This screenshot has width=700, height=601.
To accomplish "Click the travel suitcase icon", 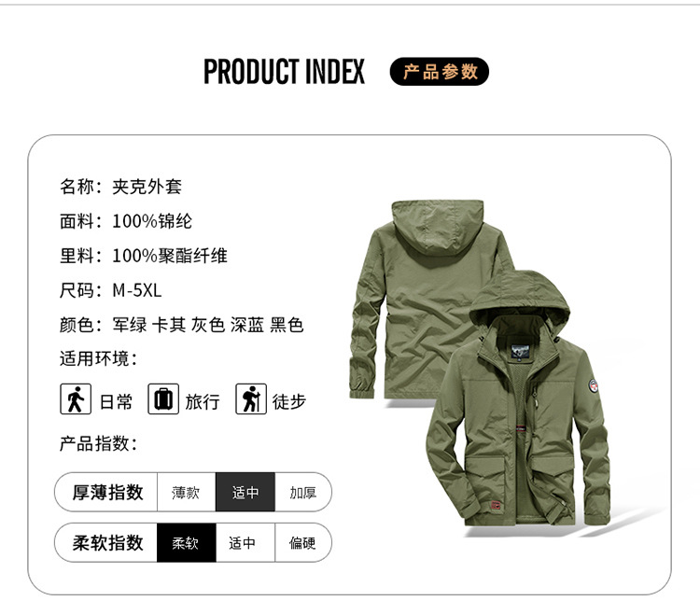I will coord(163,398).
